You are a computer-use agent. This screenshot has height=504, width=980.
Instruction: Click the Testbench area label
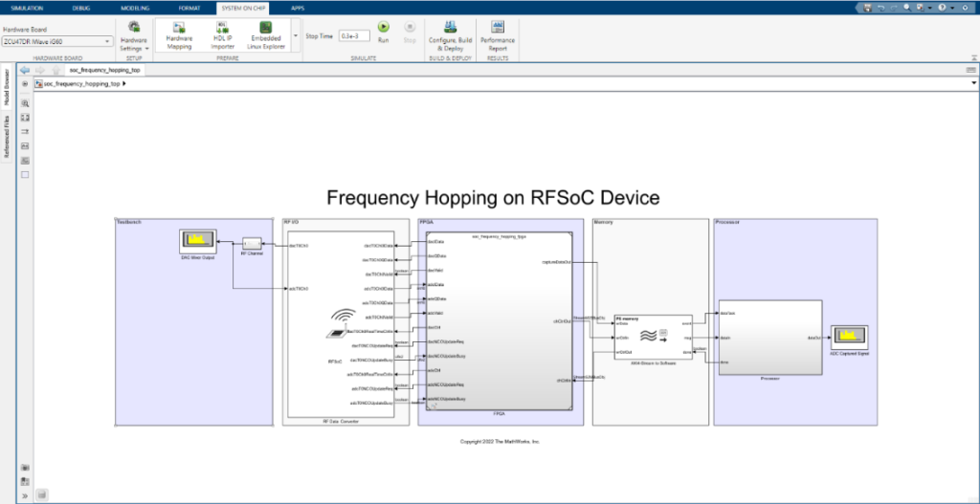coord(129,222)
